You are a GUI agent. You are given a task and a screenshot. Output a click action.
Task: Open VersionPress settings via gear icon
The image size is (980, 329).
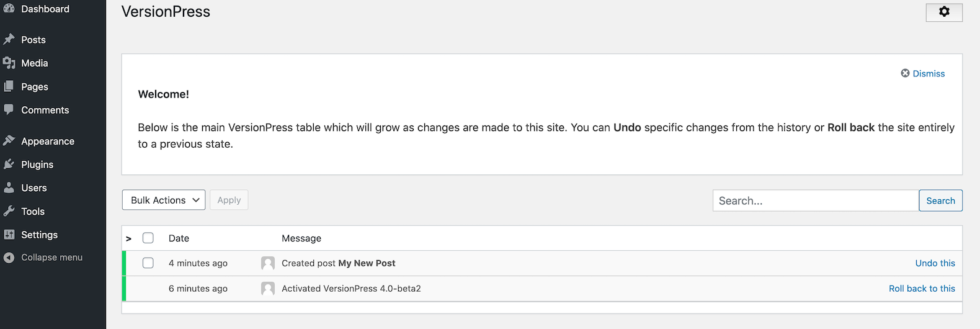pos(943,12)
